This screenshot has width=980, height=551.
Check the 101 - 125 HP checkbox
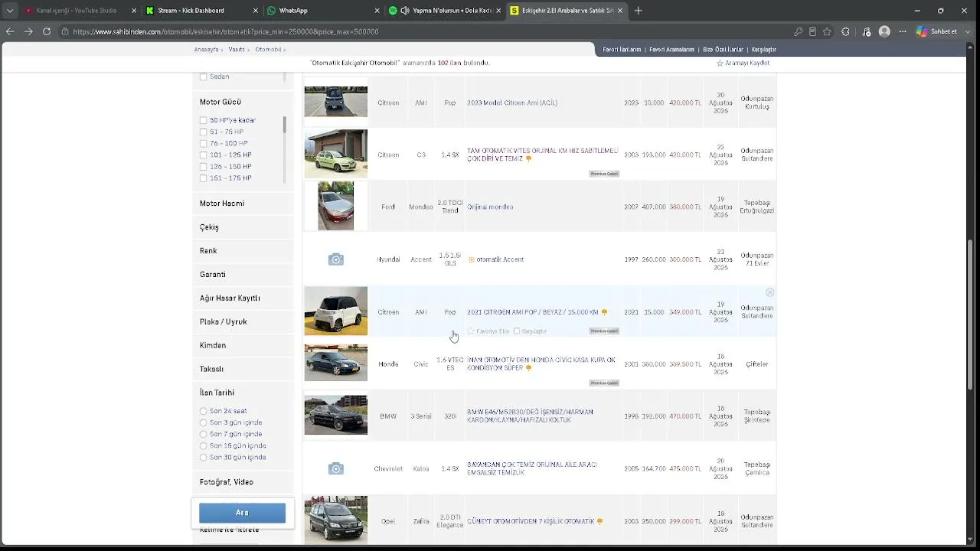[x=203, y=155]
